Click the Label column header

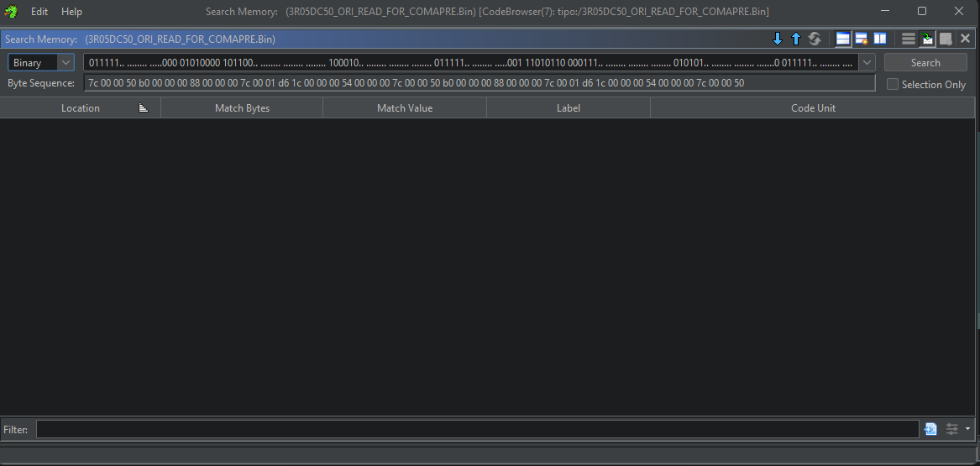(569, 108)
